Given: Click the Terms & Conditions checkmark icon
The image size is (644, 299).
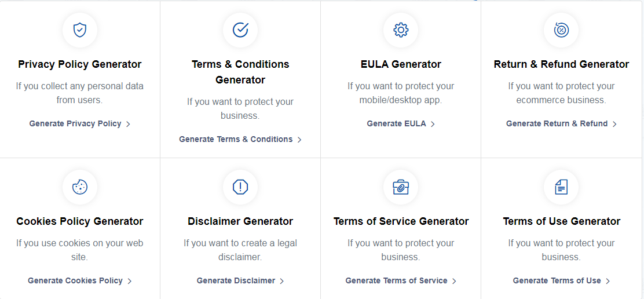Looking at the screenshot, I should (x=240, y=30).
